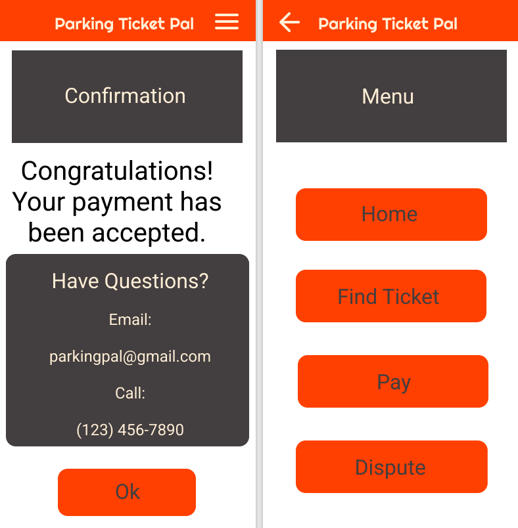Click the parkingpal@gmail.com email address
This screenshot has height=528, width=518.
pyautogui.click(x=130, y=357)
